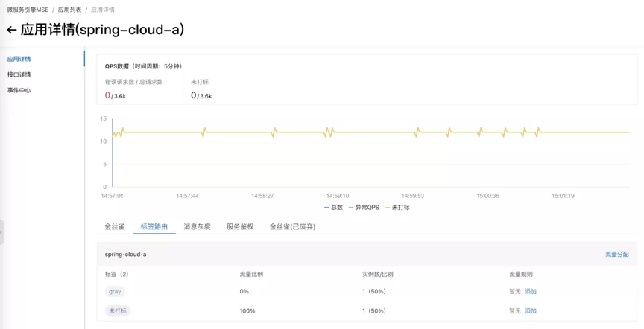Click 添加 in the gray tag row

pyautogui.click(x=531, y=291)
